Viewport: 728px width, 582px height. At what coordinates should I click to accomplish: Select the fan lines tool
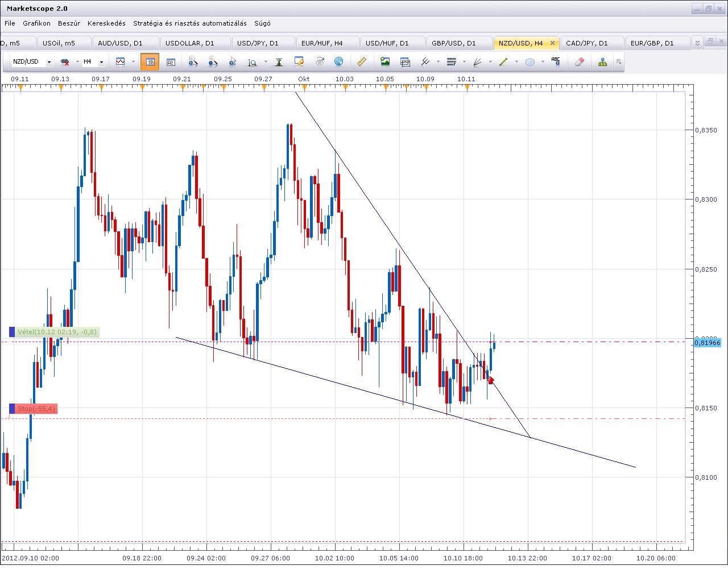478,61
